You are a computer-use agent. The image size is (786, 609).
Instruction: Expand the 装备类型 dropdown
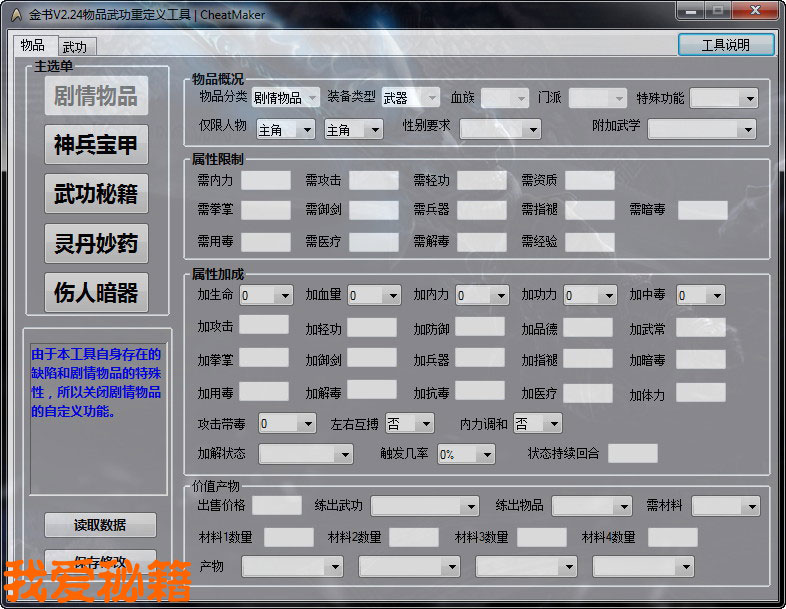tap(410, 98)
